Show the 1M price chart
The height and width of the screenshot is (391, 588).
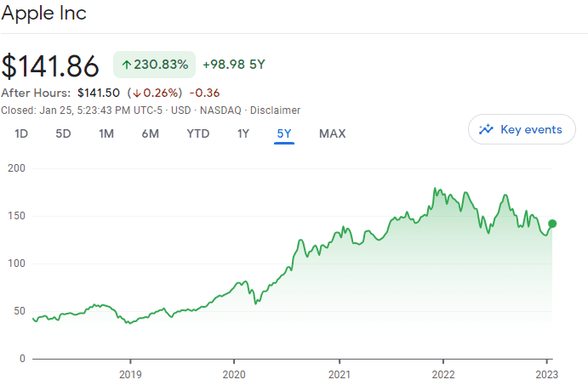pyautogui.click(x=106, y=133)
